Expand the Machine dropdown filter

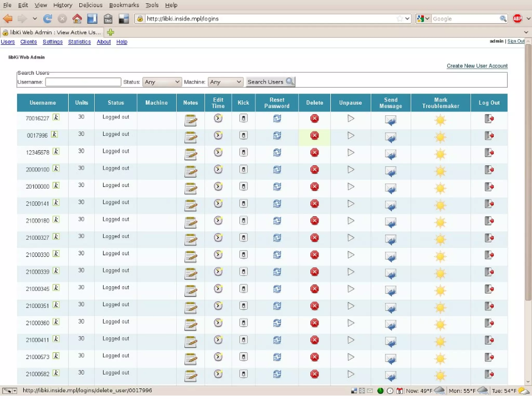pyautogui.click(x=225, y=82)
